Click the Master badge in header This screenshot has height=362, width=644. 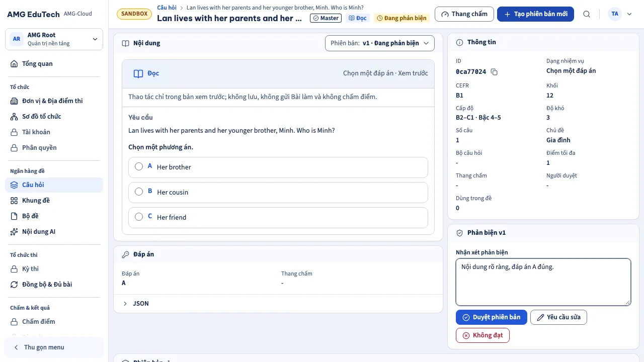click(x=325, y=18)
